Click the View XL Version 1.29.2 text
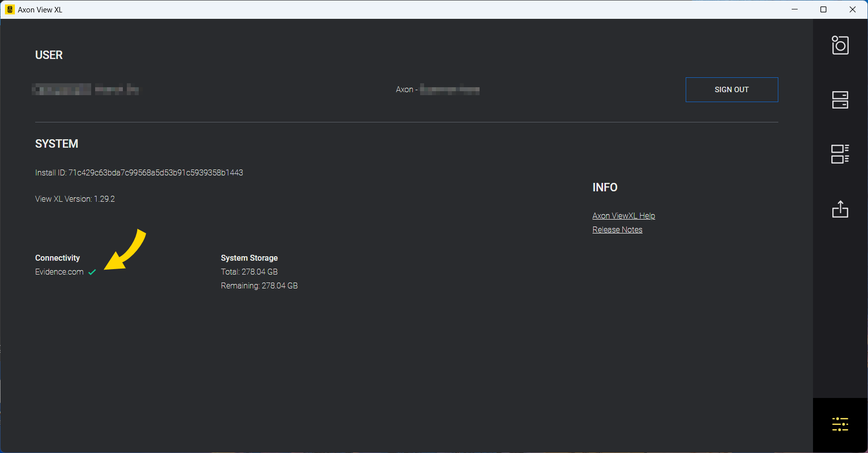The height and width of the screenshot is (453, 868). (75, 199)
